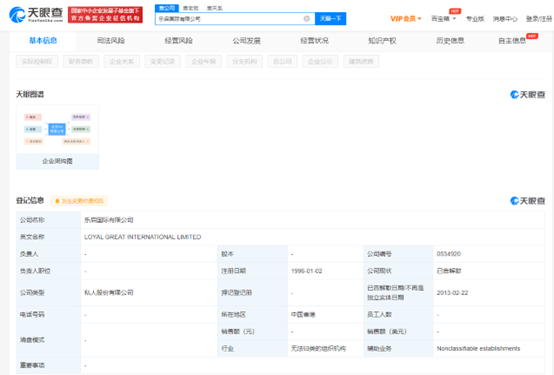Open the 历史信息 tab

[x=450, y=41]
